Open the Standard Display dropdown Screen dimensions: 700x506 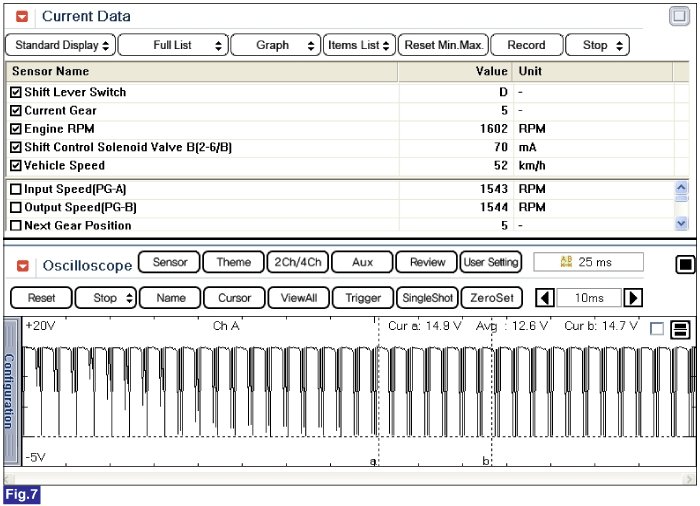(60, 45)
